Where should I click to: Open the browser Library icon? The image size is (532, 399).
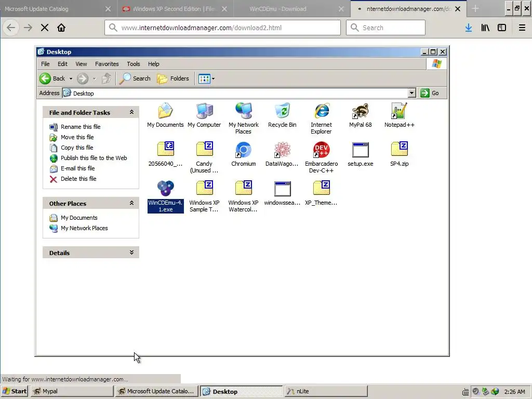pos(485,28)
